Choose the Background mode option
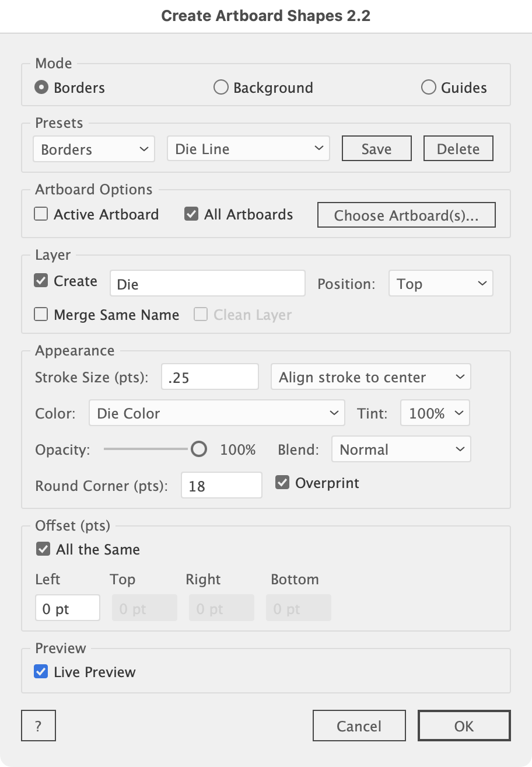This screenshot has height=767, width=532. pos(221,88)
